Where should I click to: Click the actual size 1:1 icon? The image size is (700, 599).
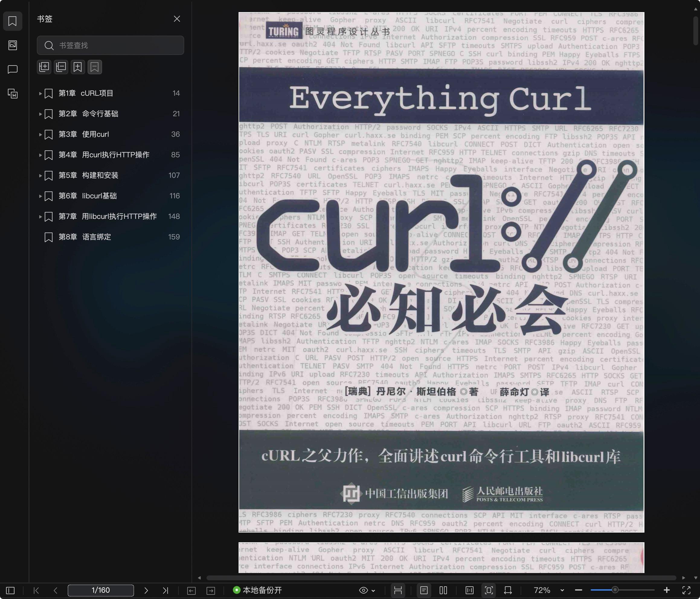point(470,590)
